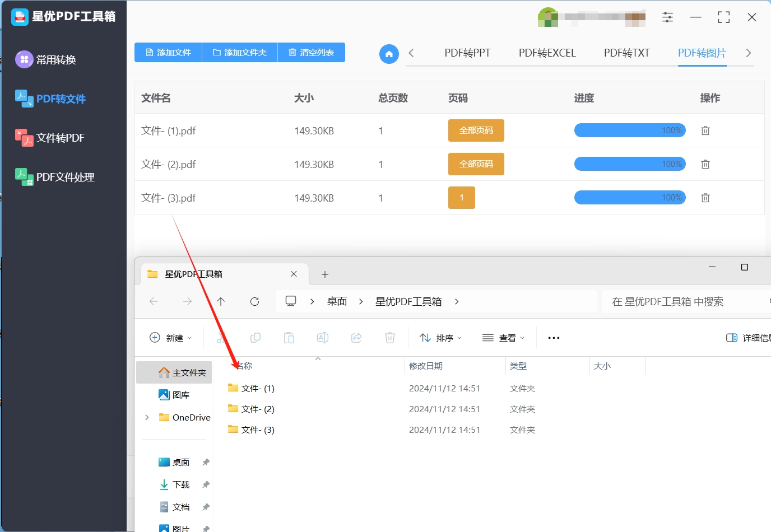This screenshot has width=771, height=532.
Task: Open 下载 quick access folder
Action: click(174, 484)
